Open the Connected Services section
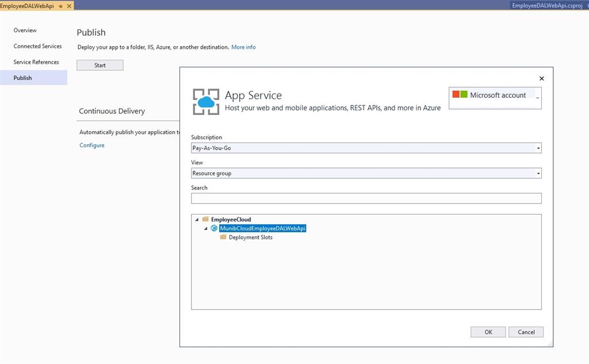589x364 pixels. [37, 46]
